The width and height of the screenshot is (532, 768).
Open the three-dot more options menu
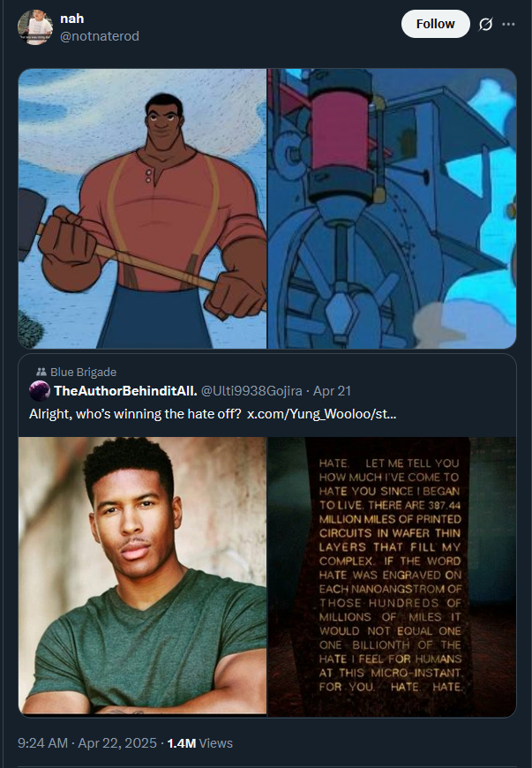pyautogui.click(x=508, y=24)
